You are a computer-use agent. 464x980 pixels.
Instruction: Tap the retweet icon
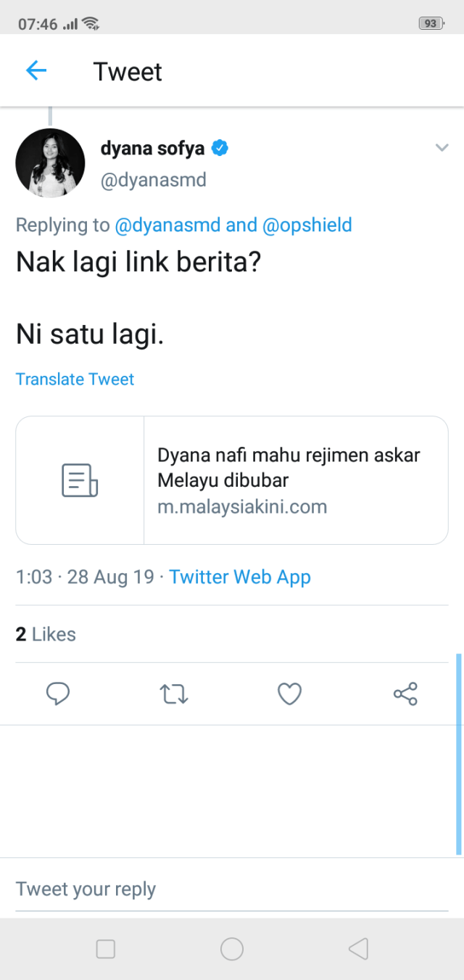[x=174, y=694]
